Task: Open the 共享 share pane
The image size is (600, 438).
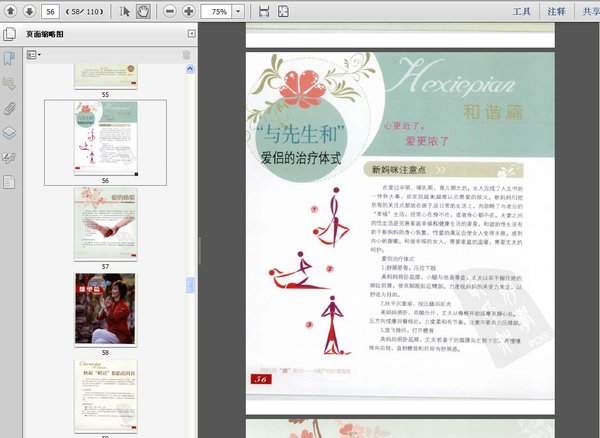Action: [x=590, y=11]
